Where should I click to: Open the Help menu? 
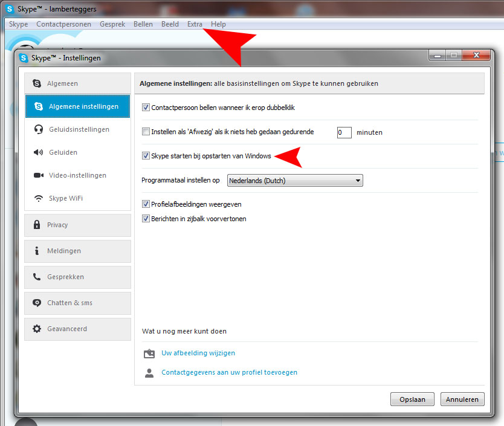click(x=218, y=24)
